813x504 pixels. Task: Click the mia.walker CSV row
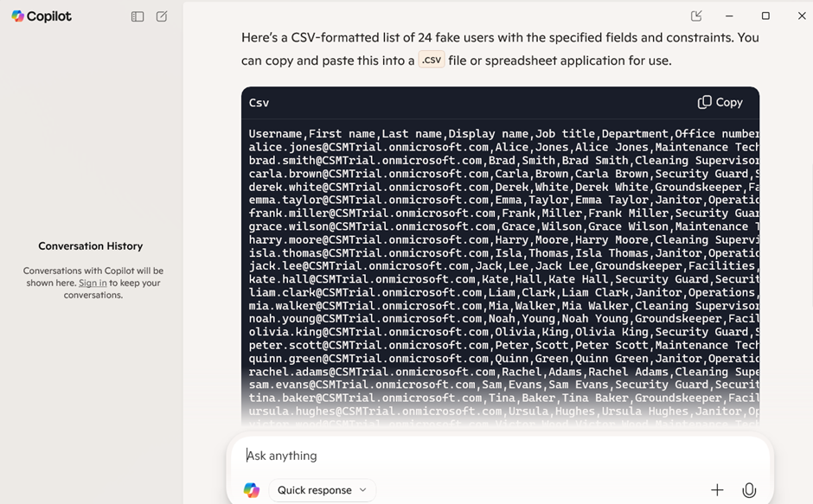click(x=503, y=306)
